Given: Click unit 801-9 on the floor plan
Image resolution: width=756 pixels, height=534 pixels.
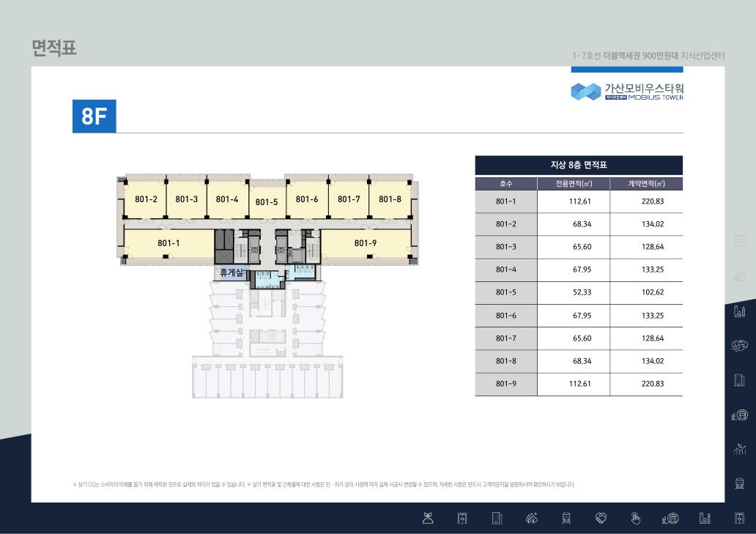Looking at the screenshot, I should click(365, 242).
